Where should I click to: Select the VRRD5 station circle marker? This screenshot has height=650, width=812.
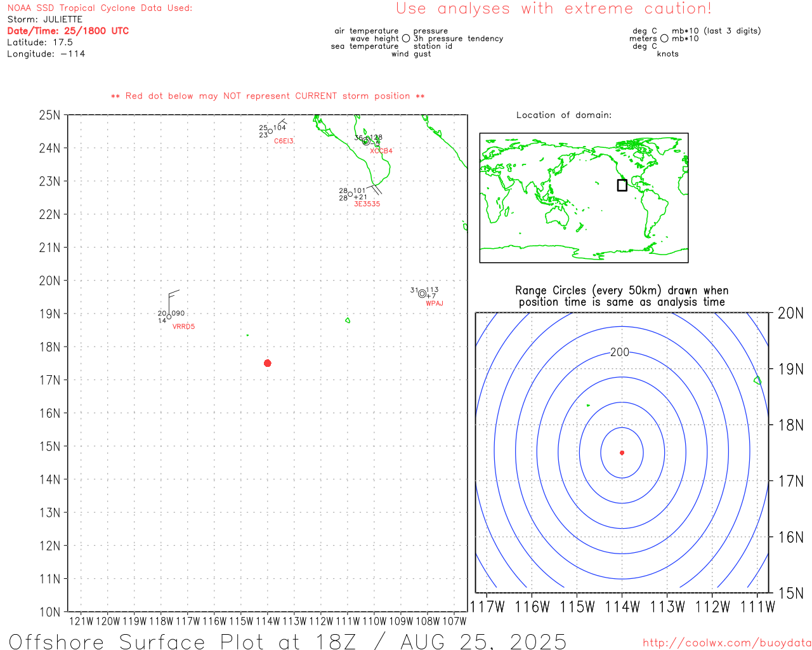pyautogui.click(x=169, y=317)
